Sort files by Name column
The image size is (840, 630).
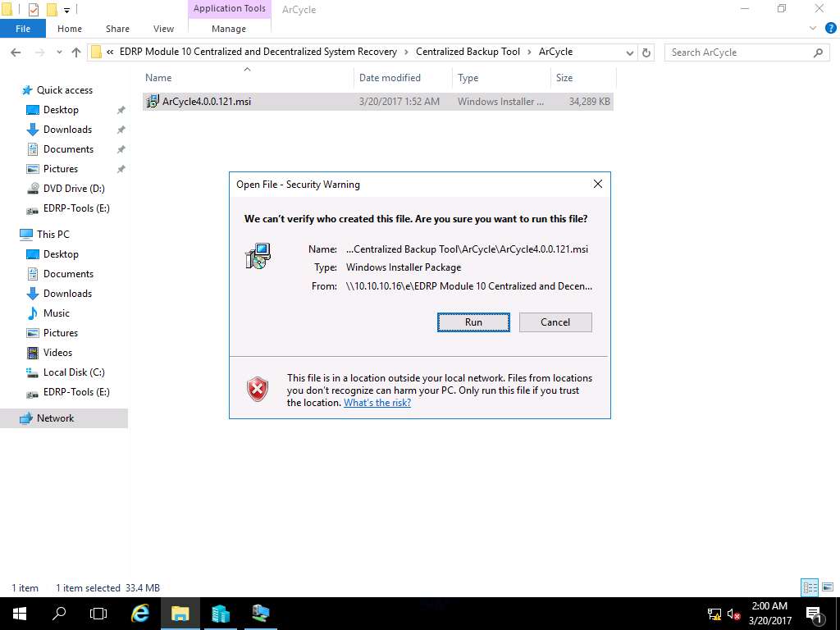pos(246,78)
